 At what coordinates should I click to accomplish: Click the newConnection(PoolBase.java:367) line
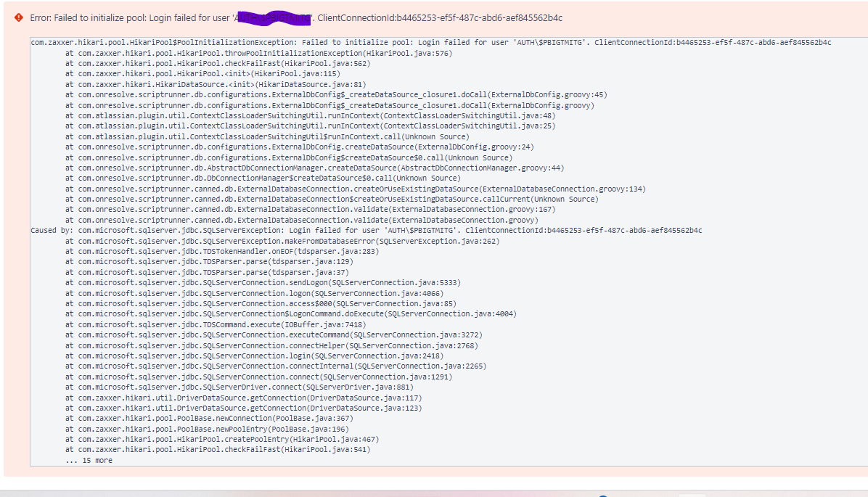click(x=209, y=419)
